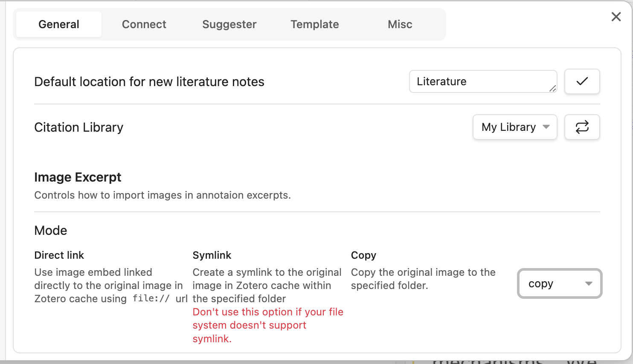Click the Symlink mode heading
The width and height of the screenshot is (633, 364).
point(212,255)
